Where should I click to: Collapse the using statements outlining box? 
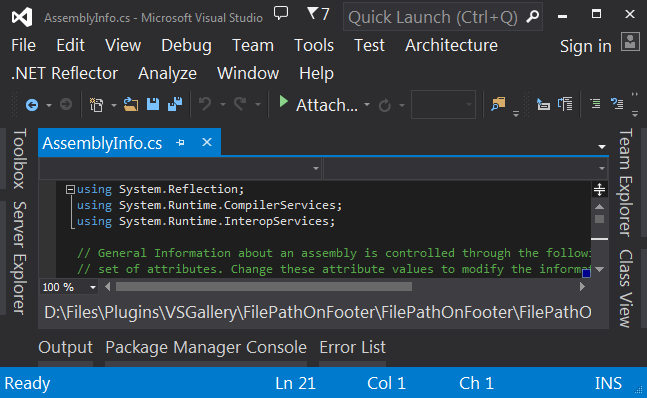(x=70, y=189)
